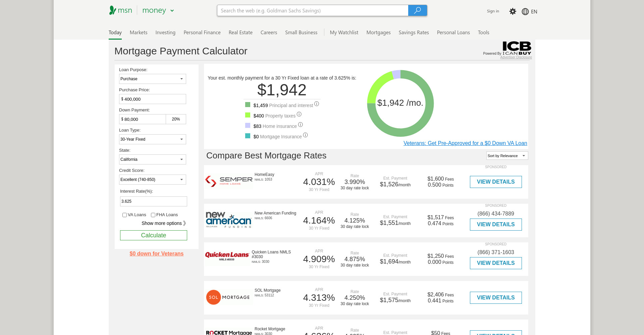Click info icon next to Principal and interest

point(317,104)
